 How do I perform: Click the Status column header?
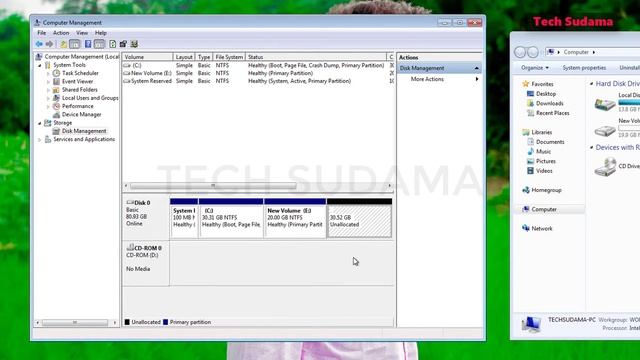[316, 57]
